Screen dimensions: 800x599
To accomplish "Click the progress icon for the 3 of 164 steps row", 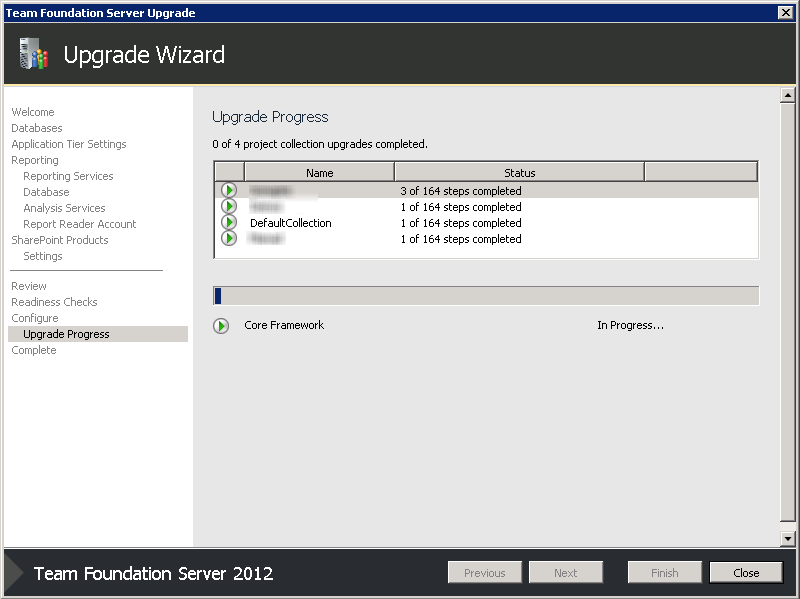I will pyautogui.click(x=229, y=190).
